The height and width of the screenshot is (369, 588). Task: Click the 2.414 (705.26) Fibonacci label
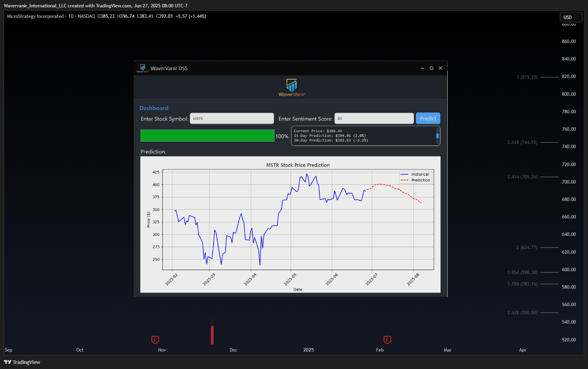(522, 177)
